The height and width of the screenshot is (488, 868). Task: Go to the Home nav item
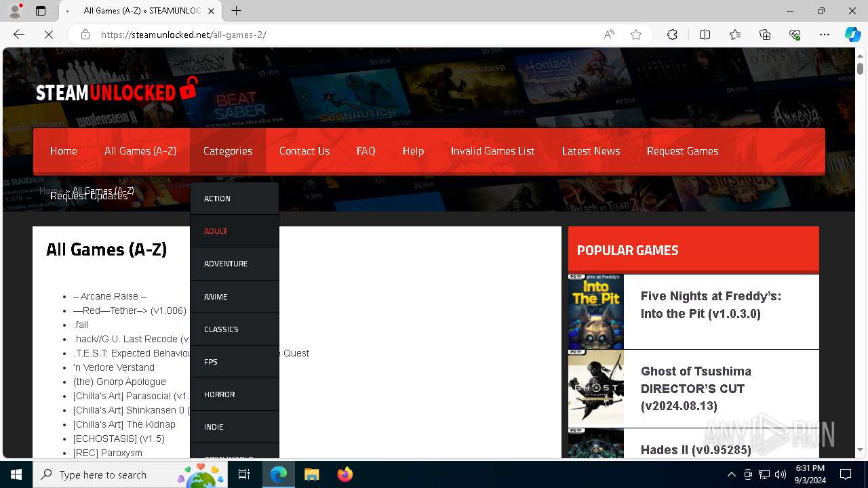(64, 151)
